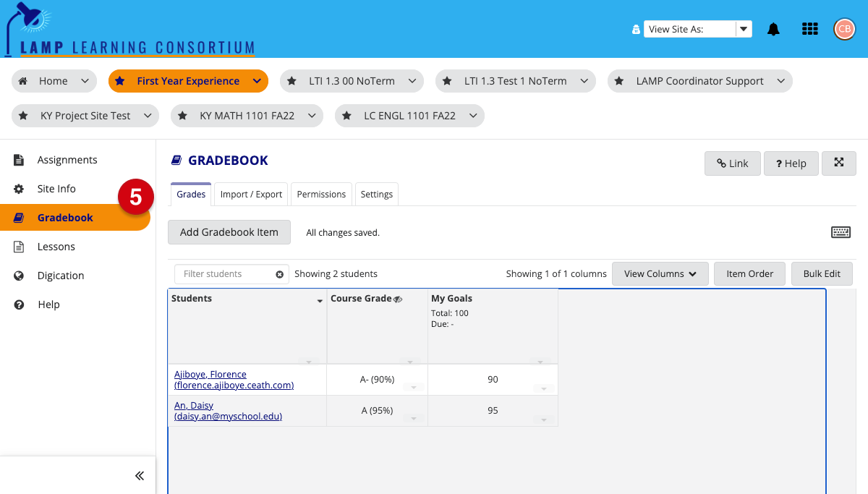Click the star on KY Project Site Test
Viewport: 868px width, 494px height.
point(23,116)
